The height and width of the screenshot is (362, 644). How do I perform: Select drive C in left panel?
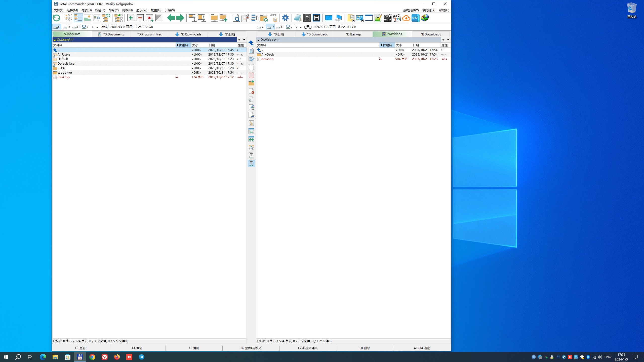point(57,27)
